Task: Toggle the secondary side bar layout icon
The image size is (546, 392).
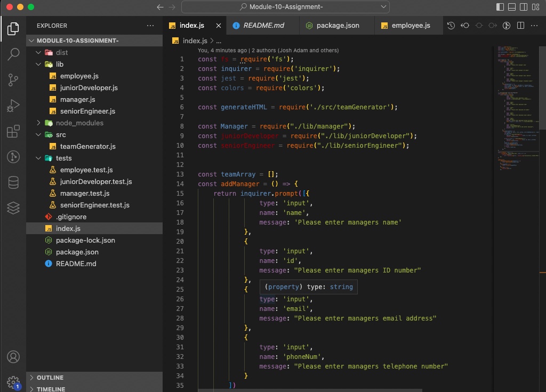Action: point(524,7)
